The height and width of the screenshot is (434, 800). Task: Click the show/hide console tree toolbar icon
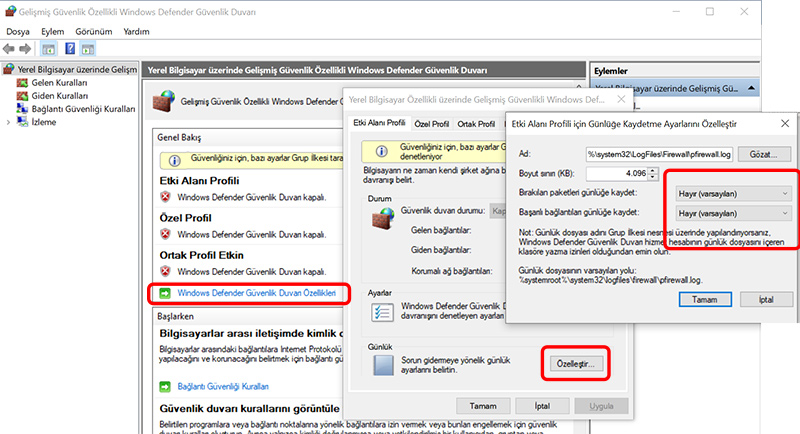(48, 49)
